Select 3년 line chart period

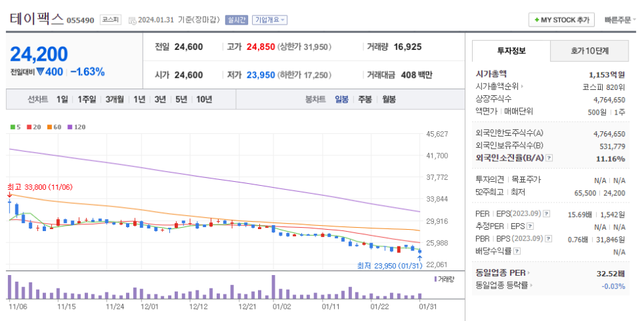(160, 99)
